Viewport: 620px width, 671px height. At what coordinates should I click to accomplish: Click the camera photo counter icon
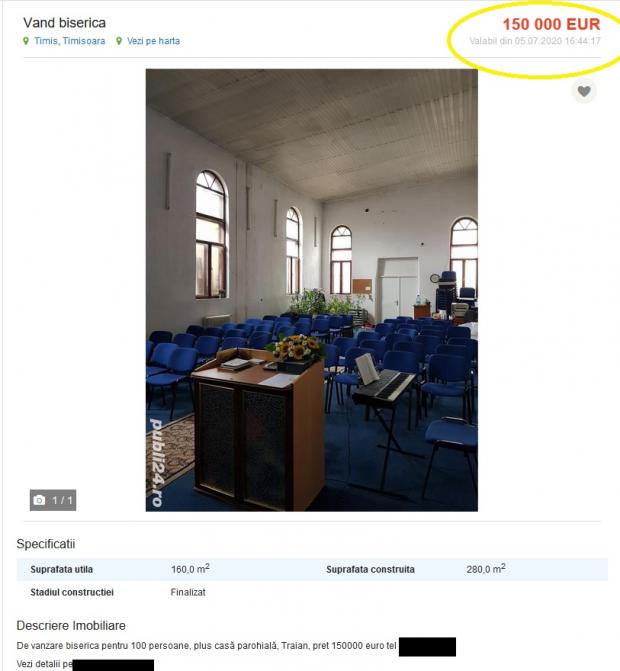pyautogui.click(x=39, y=500)
